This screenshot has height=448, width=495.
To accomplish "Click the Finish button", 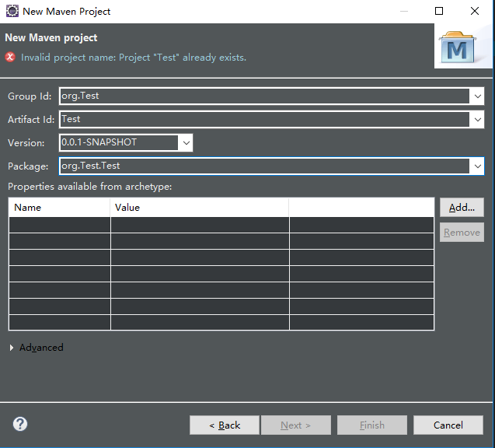I will coord(372,425).
